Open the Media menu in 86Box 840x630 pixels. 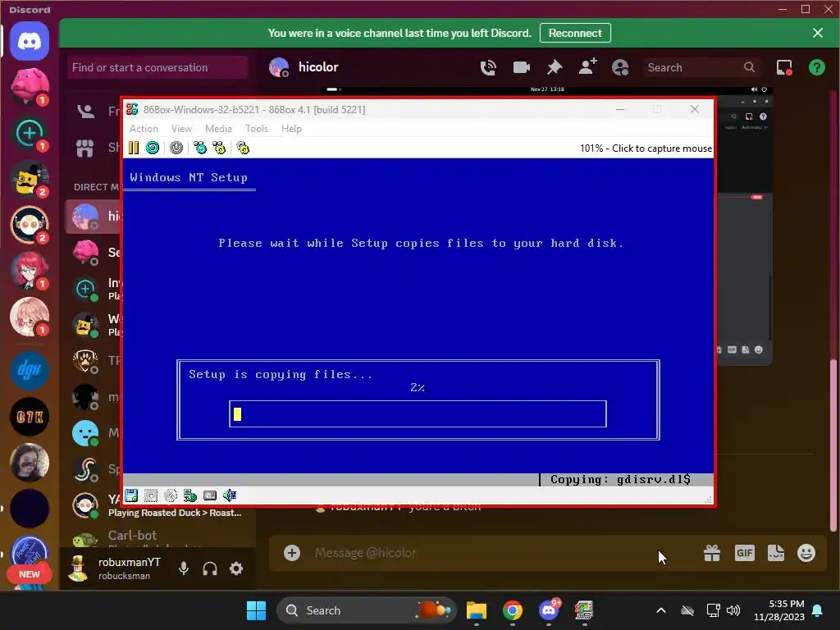[218, 129]
